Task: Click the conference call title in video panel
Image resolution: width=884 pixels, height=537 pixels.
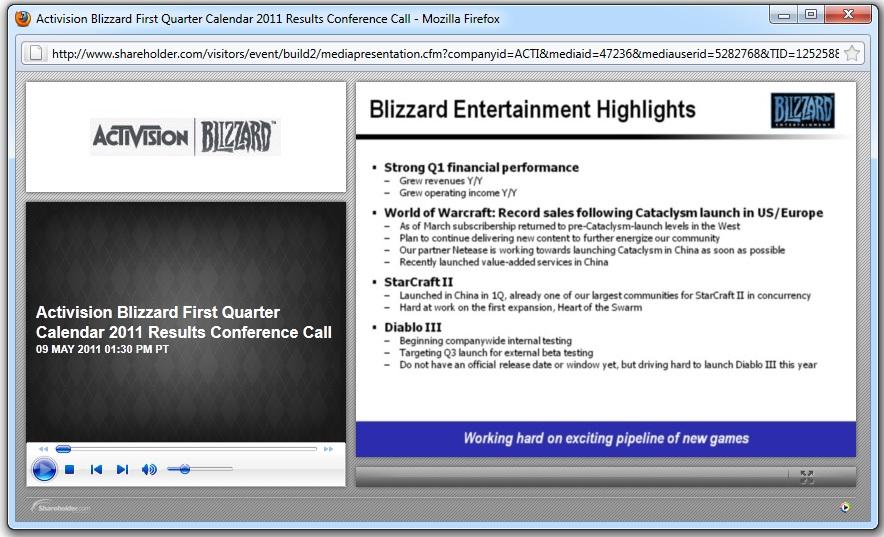Action: tap(184, 322)
